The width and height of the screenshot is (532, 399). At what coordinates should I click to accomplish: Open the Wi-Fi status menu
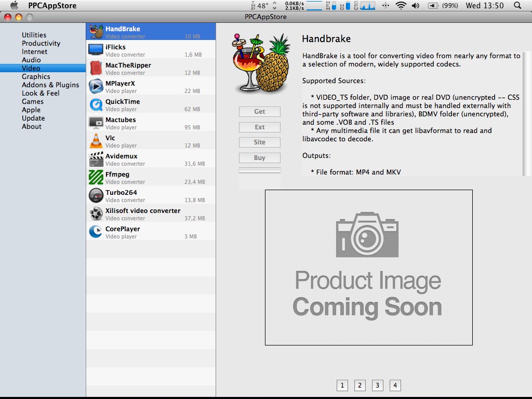pyautogui.click(x=401, y=5)
